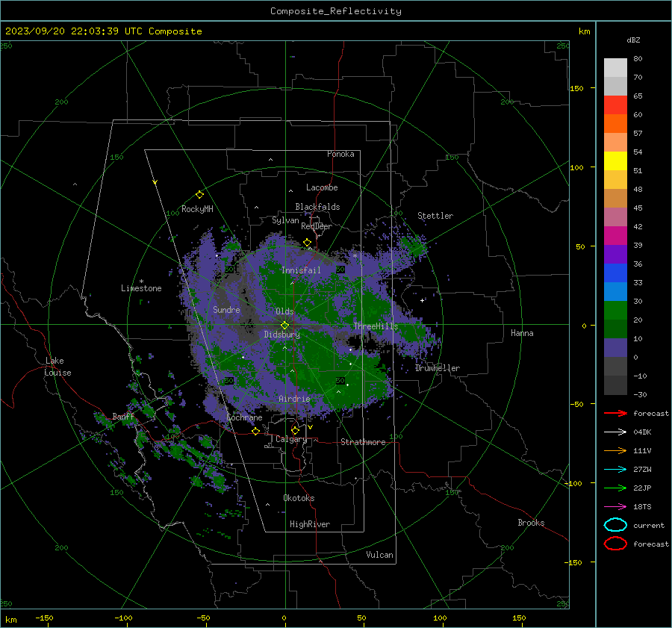The height and width of the screenshot is (628, 672).
Task: Click the yellow diamond marker near RedDeer
Action: point(308,243)
